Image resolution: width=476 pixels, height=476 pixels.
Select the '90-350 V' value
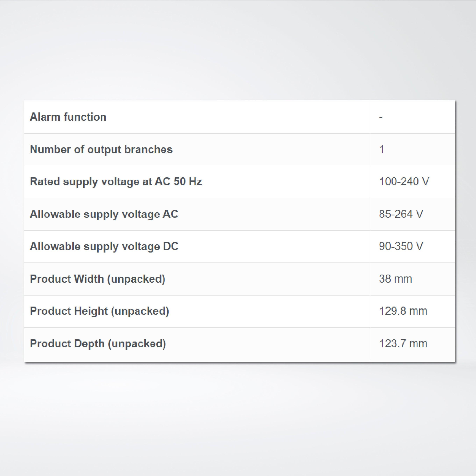pyautogui.click(x=401, y=246)
